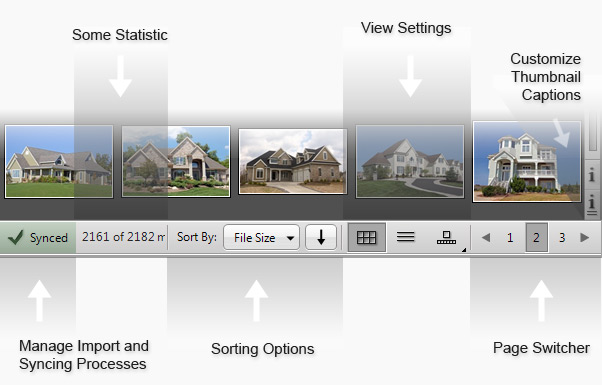
Task: Select page 2 in page switcher
Action: point(536,238)
